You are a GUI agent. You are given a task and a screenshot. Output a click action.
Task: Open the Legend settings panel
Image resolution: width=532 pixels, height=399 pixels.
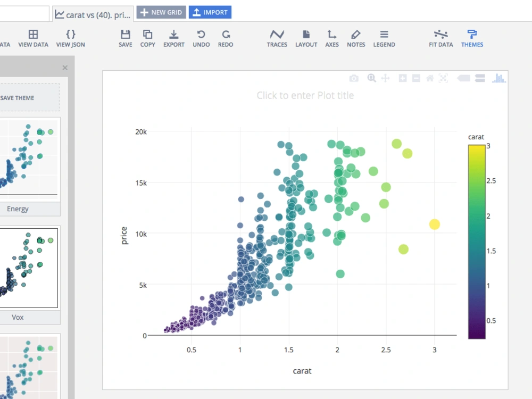pos(384,37)
